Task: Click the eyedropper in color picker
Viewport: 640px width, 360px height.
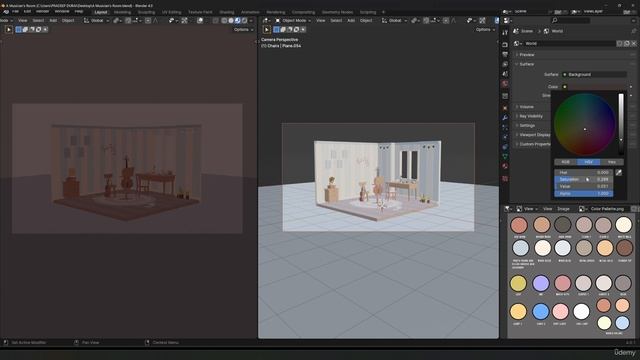Action: (619, 173)
